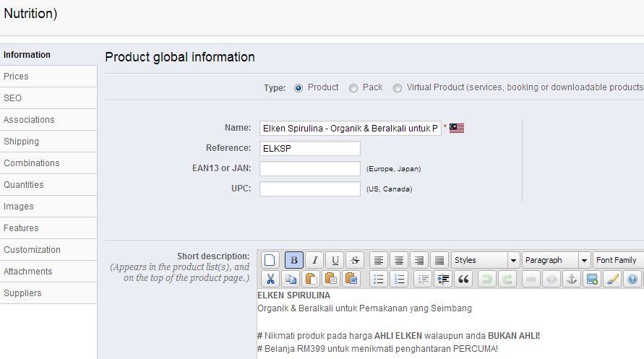Select the Virtual Product radio button

pyautogui.click(x=397, y=88)
